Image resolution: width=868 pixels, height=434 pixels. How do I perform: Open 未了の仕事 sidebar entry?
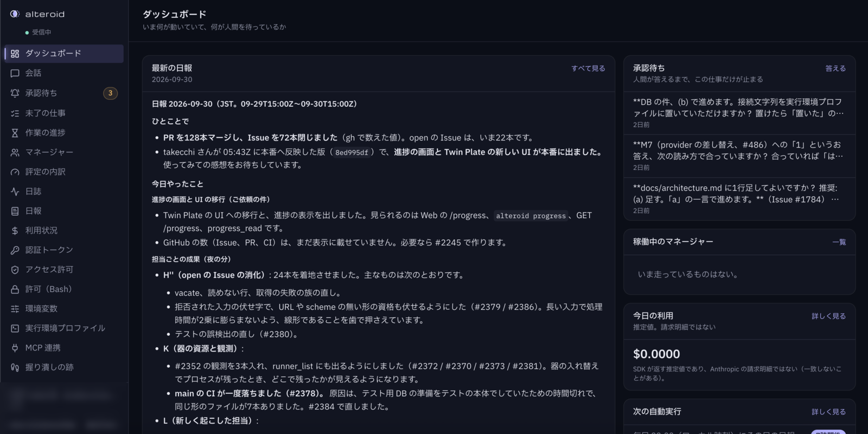coord(64,113)
